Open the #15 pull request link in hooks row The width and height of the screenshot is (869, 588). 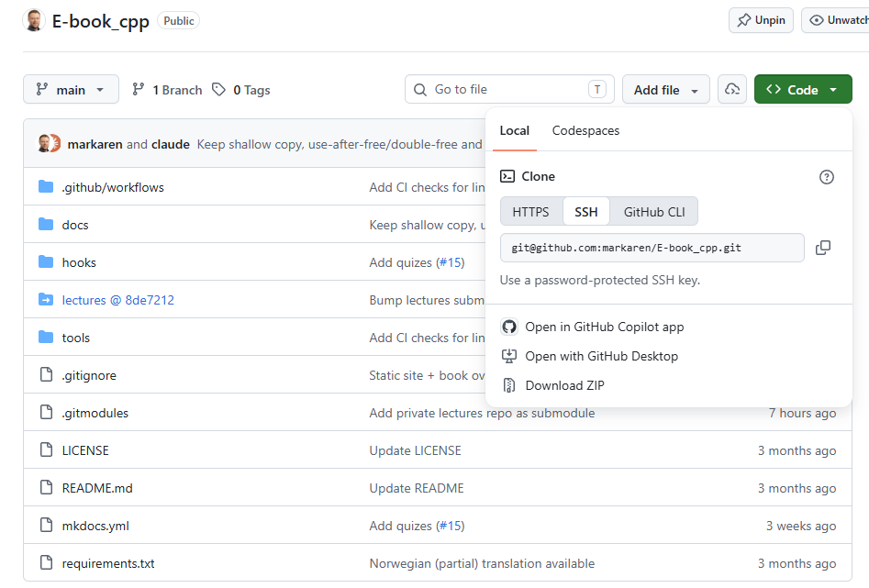(x=451, y=262)
